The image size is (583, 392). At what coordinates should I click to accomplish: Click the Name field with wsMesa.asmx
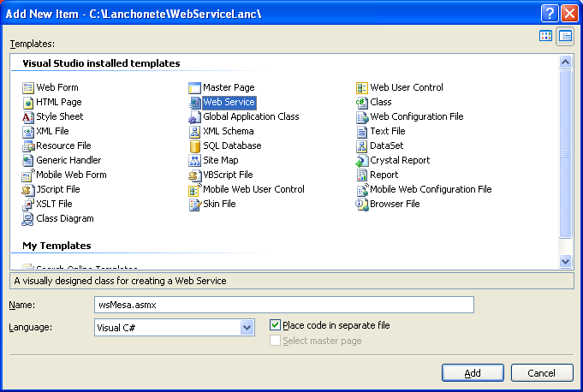pyautogui.click(x=284, y=305)
